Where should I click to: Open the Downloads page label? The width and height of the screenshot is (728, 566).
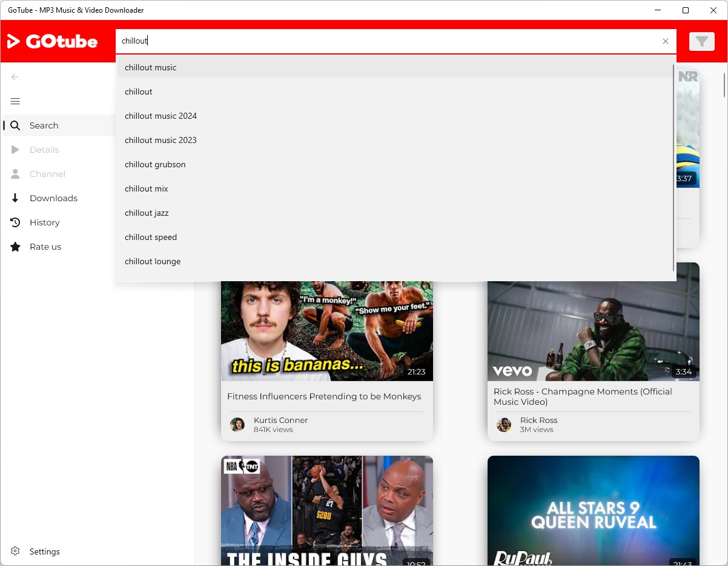[53, 198]
